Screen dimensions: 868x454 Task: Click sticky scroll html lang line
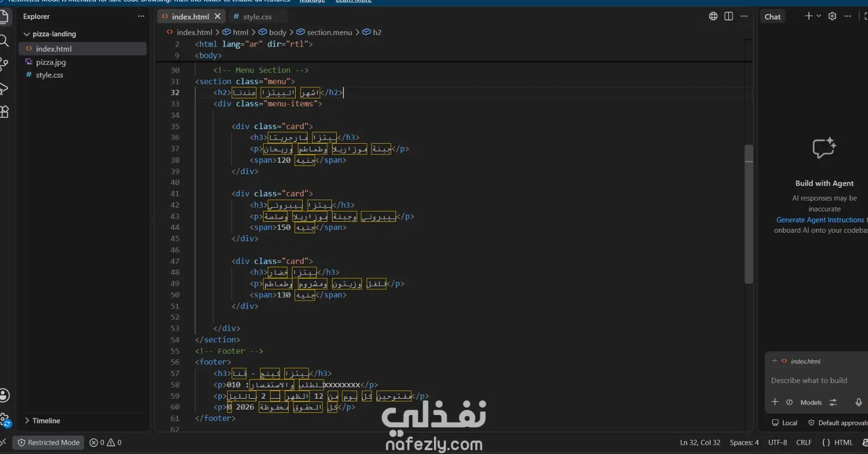[254, 44]
